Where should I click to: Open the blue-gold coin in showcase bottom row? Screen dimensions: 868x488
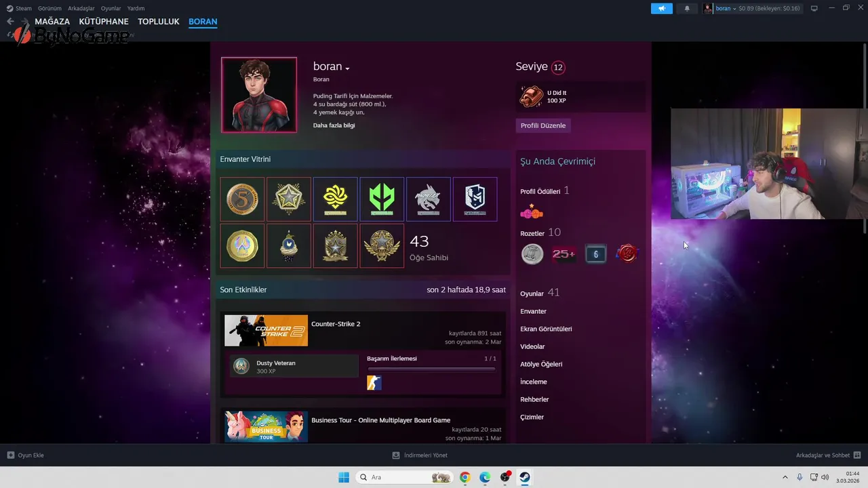242,245
